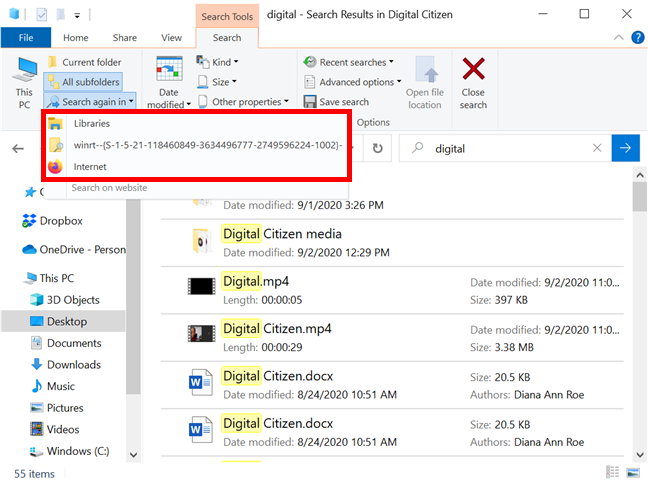This screenshot has height=484, width=648.
Task: Open the Size filter dropdown
Action: pos(217,82)
